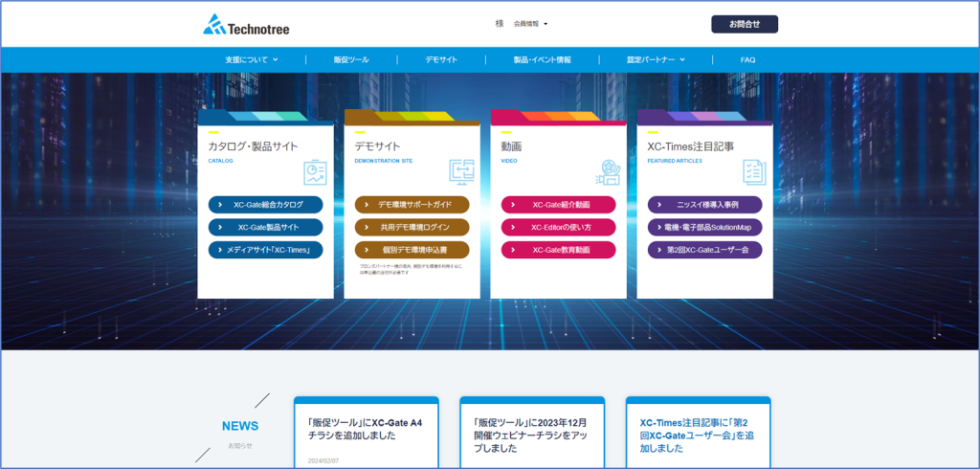980x469 pixels.
Task: Click the Technotree logo
Action: tap(246, 25)
